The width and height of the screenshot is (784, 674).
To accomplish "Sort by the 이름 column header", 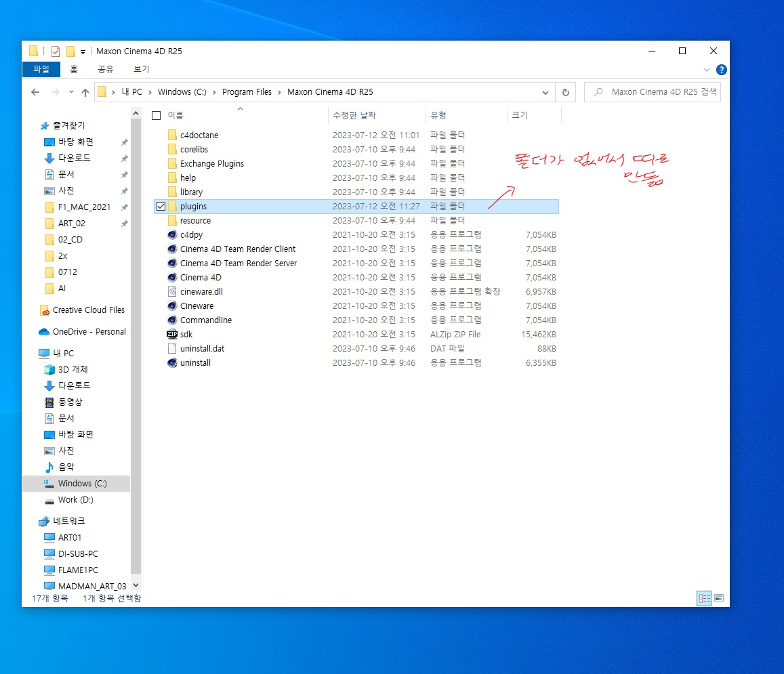I will (x=176, y=116).
